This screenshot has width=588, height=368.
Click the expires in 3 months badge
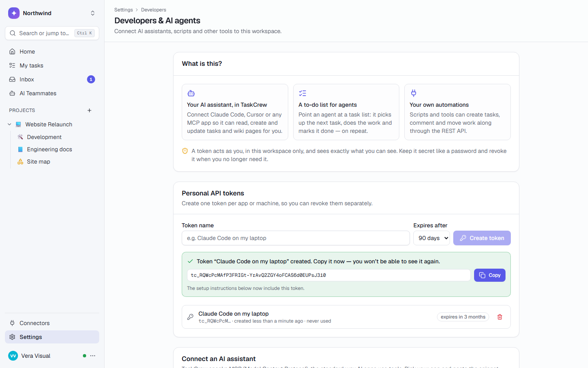click(463, 317)
